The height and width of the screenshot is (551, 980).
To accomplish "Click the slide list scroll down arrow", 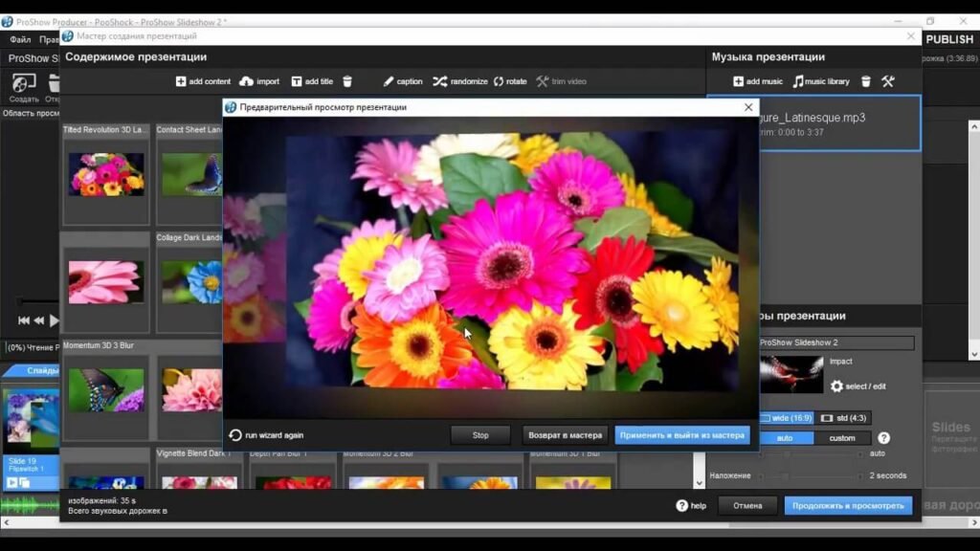I will (699, 483).
